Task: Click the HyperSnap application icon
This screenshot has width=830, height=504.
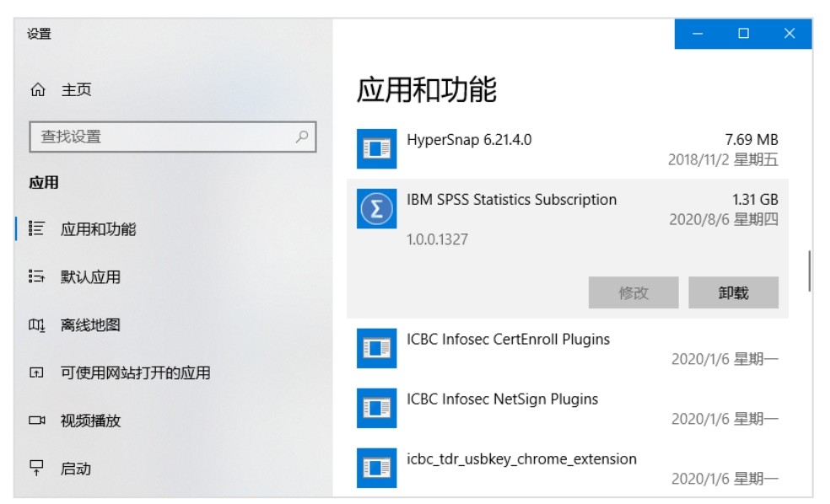Action: pyautogui.click(x=376, y=149)
